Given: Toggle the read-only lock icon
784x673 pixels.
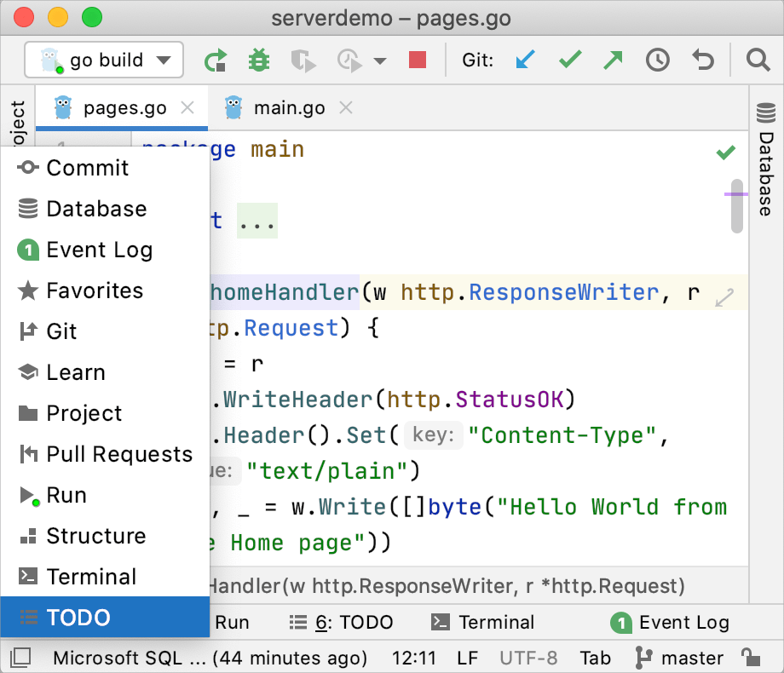Looking at the screenshot, I should pyautogui.click(x=751, y=658).
